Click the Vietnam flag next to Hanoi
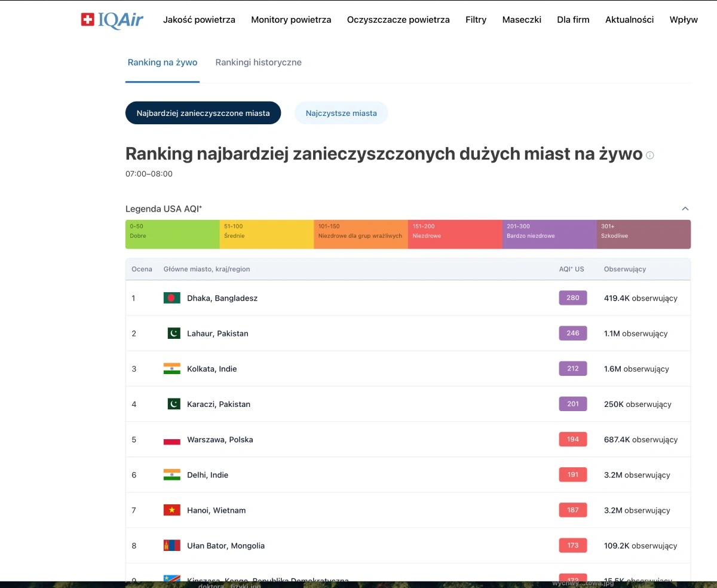 (x=171, y=510)
